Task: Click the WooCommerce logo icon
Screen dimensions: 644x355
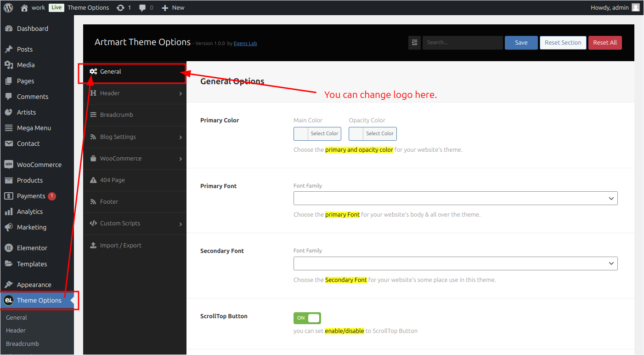Action: [x=8, y=165]
